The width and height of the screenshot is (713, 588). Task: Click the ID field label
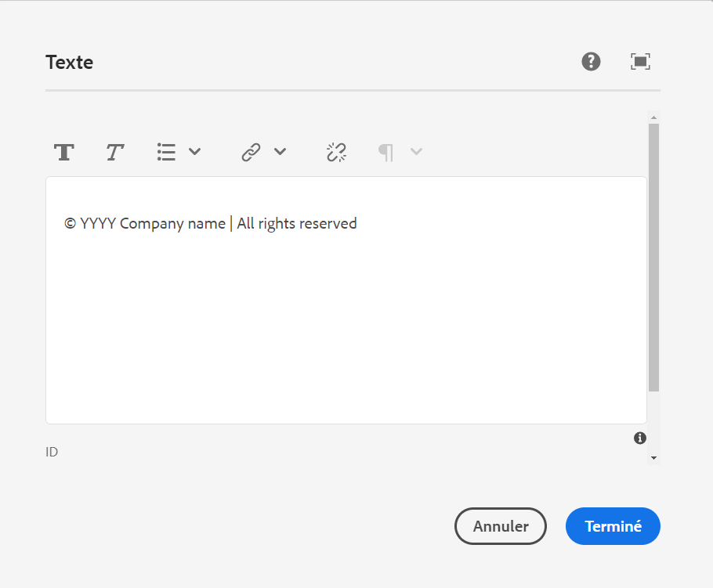52,452
